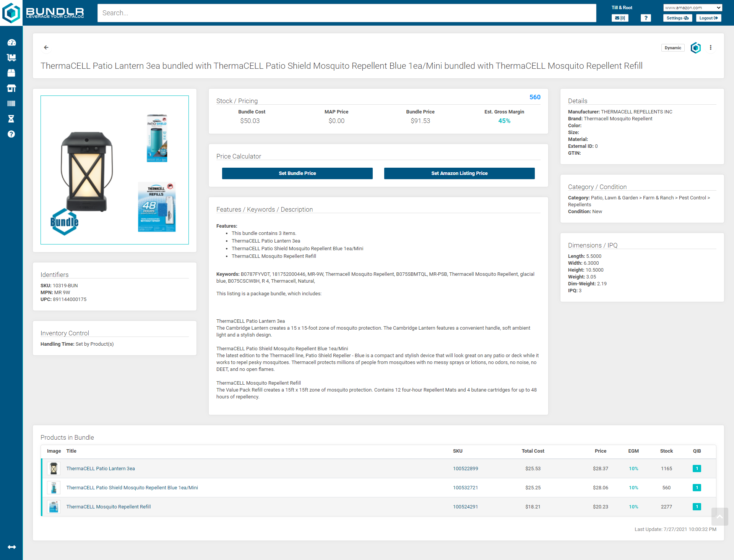The width and height of the screenshot is (734, 560).
Task: Click the Logout button
Action: (x=708, y=18)
